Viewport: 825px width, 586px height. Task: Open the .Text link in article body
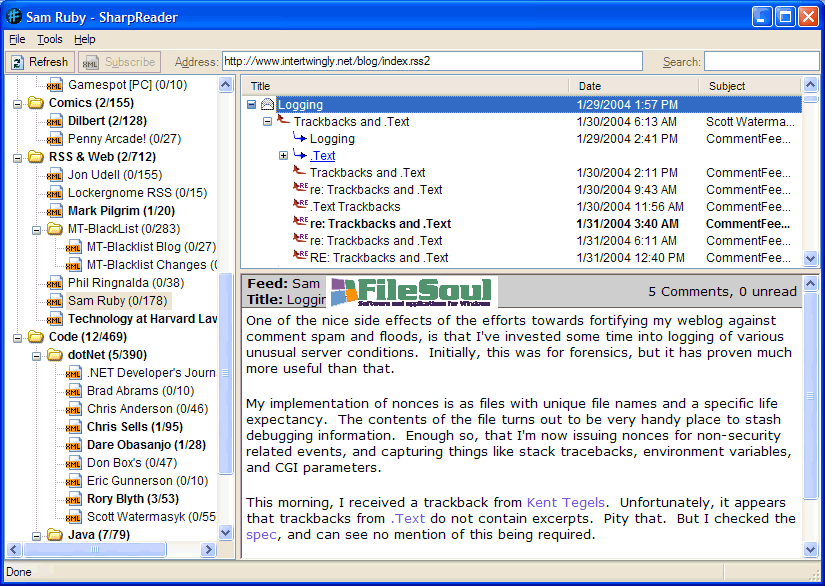pyautogui.click(x=408, y=518)
